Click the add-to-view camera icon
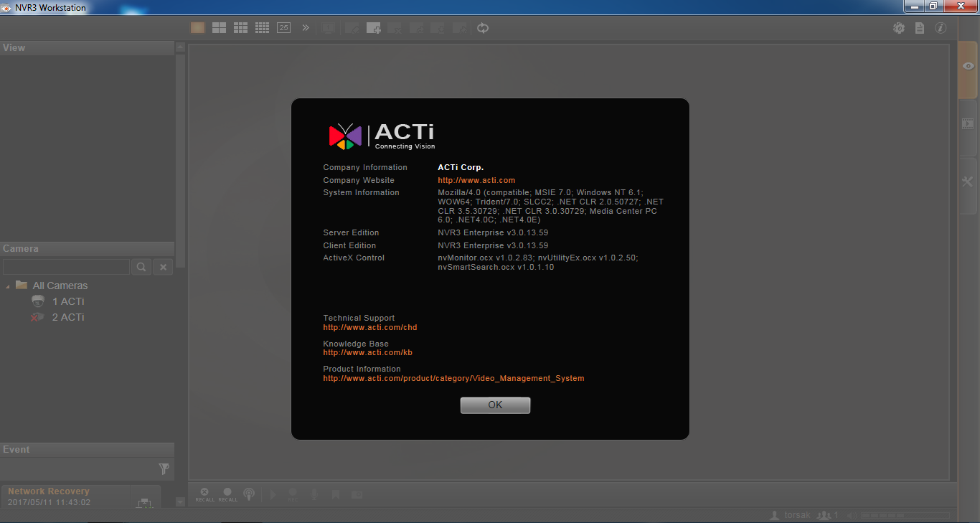The width and height of the screenshot is (980, 523). pyautogui.click(x=373, y=27)
